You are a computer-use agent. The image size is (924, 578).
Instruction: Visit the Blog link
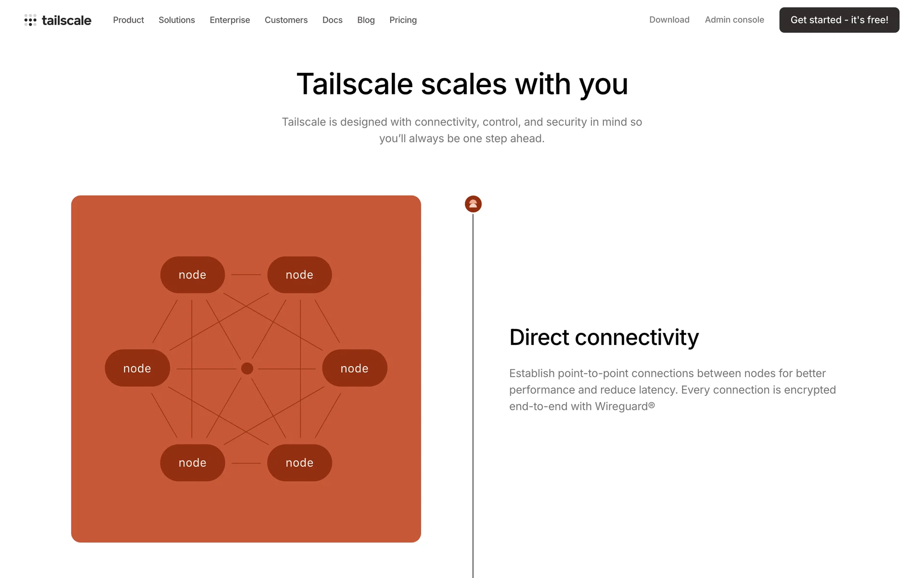click(x=366, y=20)
